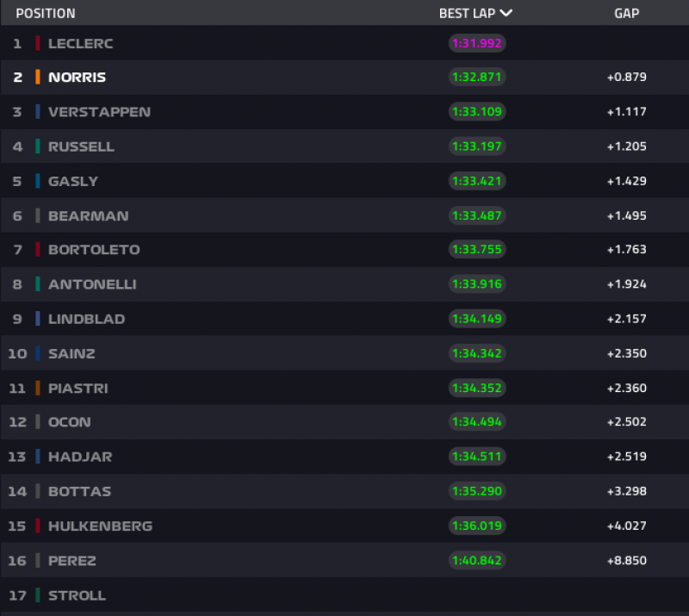The height and width of the screenshot is (616, 689).
Task: Sort by the Best Lap dropdown chevron
Action: pyautogui.click(x=506, y=13)
